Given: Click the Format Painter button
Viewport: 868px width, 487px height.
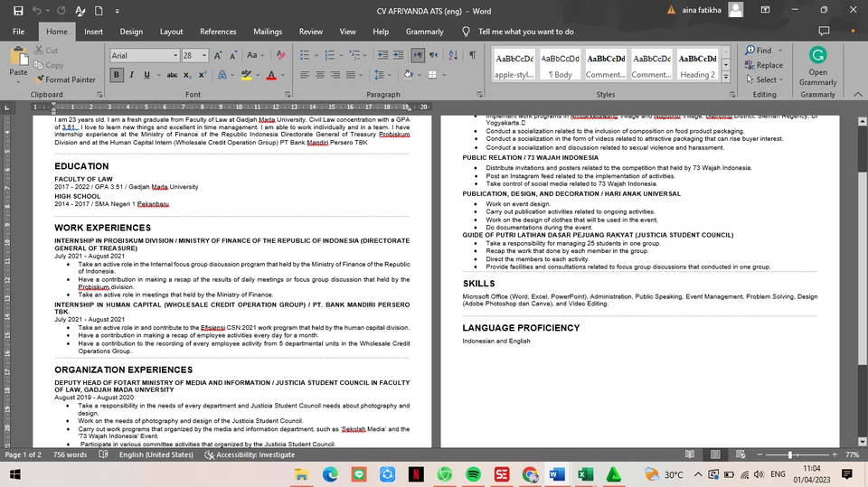Looking at the screenshot, I should click(65, 80).
